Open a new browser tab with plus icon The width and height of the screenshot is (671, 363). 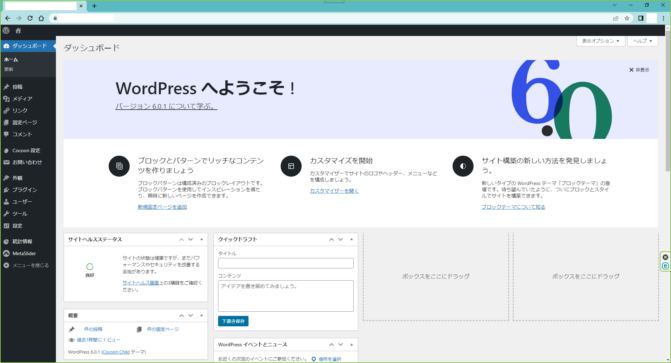94,6
